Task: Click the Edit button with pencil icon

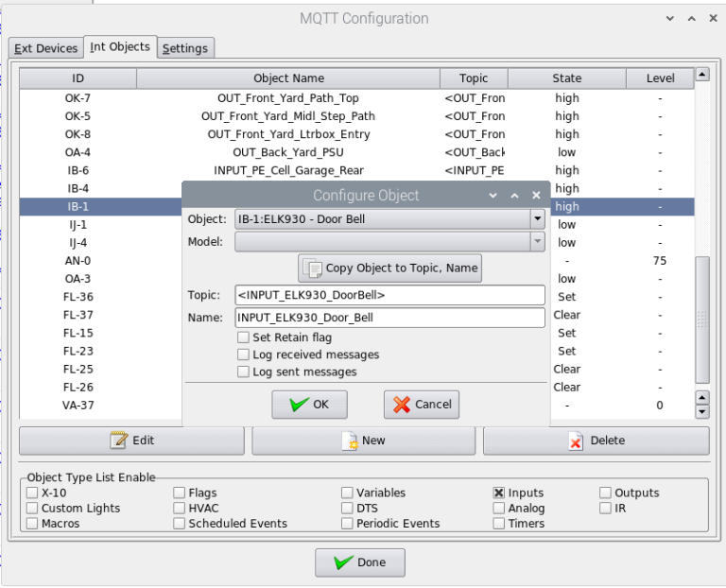Action: click(131, 441)
